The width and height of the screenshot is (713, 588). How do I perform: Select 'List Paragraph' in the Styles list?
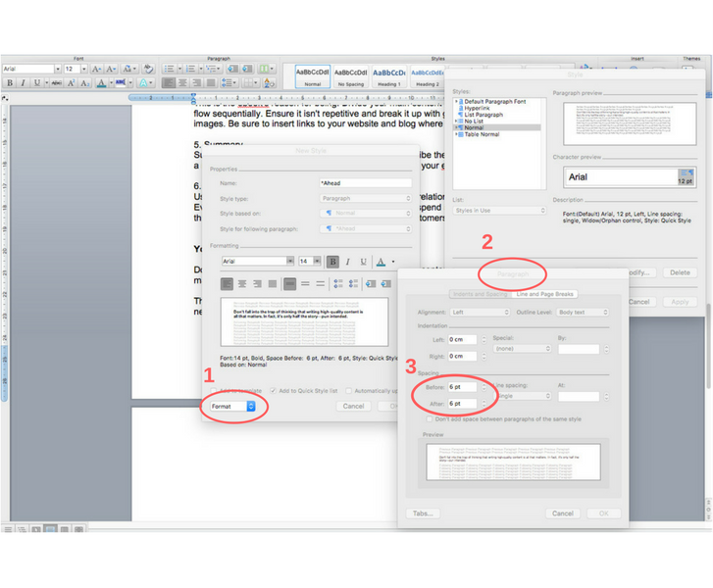click(x=484, y=115)
